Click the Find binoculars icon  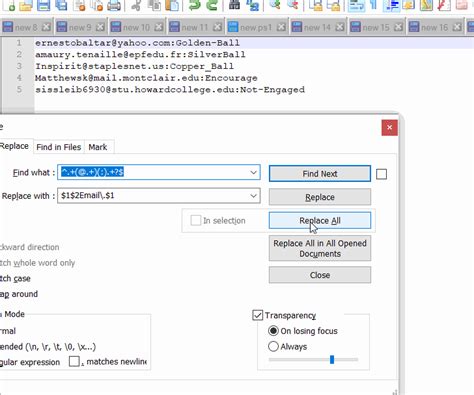234,5
